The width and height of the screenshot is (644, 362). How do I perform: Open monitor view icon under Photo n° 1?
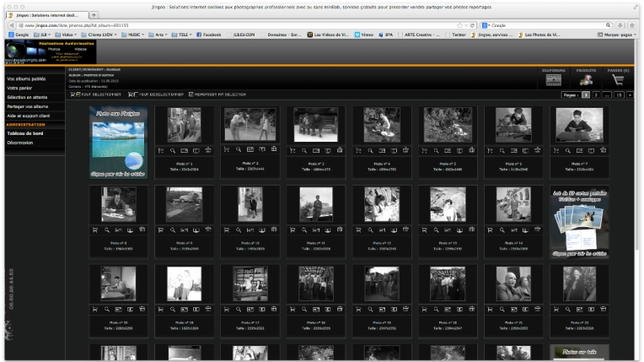196,151
